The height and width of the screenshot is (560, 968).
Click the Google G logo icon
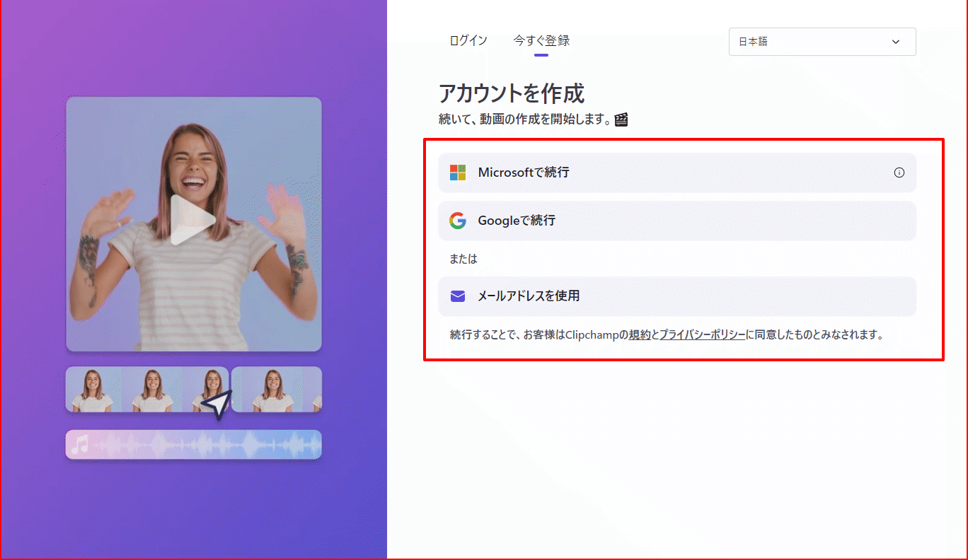pos(458,221)
